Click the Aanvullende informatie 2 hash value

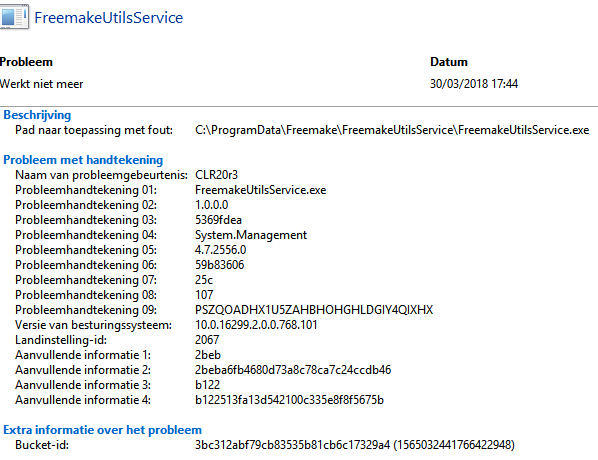293,370
